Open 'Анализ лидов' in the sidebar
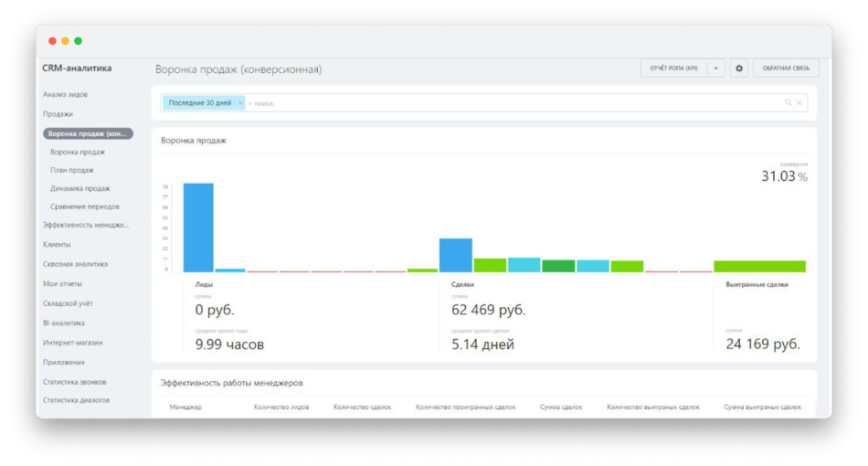 pyautogui.click(x=65, y=94)
